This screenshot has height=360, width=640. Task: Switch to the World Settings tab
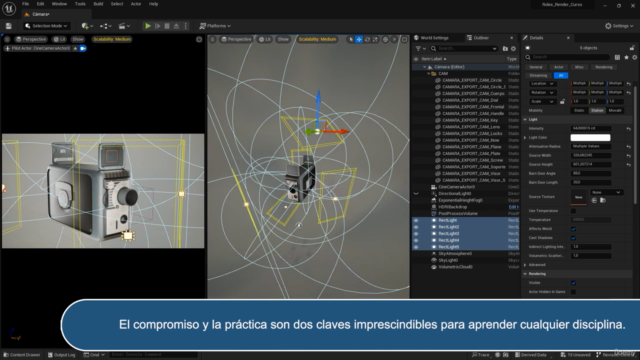click(x=434, y=38)
